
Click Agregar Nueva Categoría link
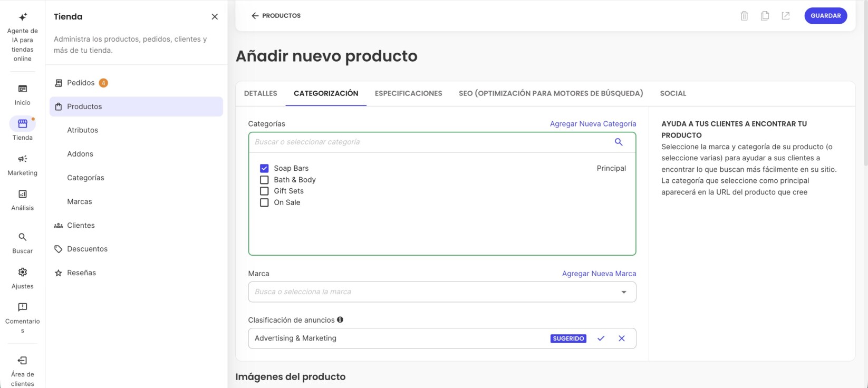[x=593, y=124]
